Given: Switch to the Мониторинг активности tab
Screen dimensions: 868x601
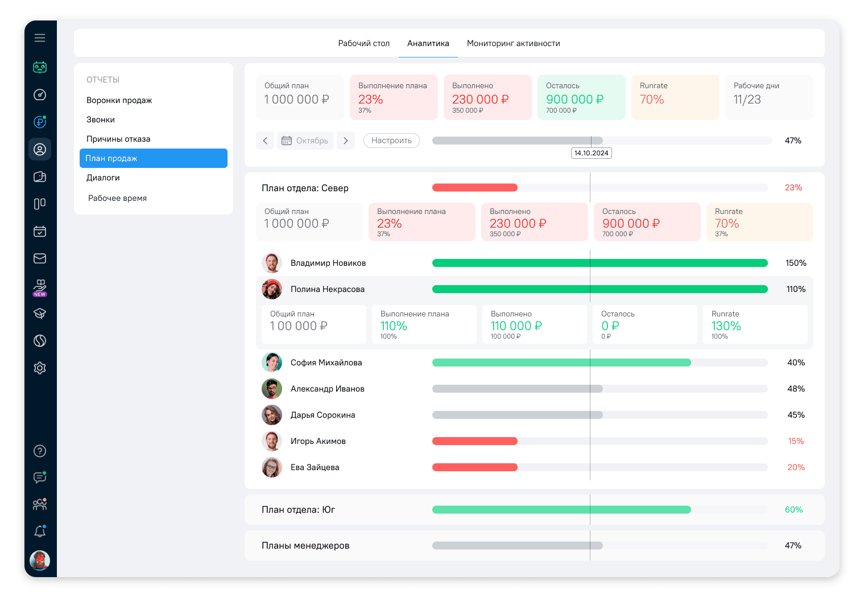Looking at the screenshot, I should pos(513,43).
